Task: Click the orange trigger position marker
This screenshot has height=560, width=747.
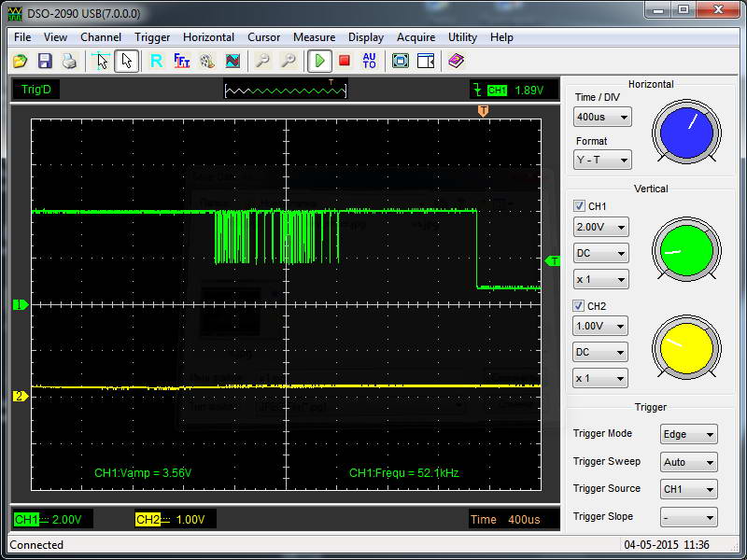Action: (483, 111)
